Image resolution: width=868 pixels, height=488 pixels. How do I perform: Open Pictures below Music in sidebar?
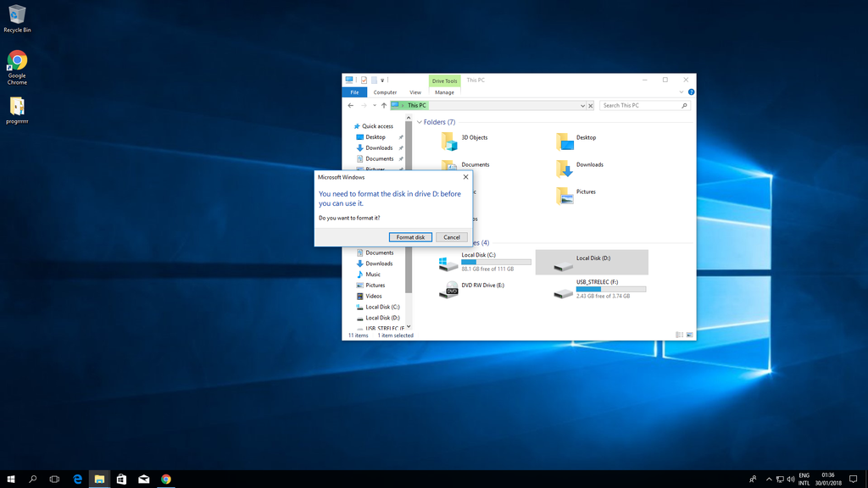pos(375,286)
